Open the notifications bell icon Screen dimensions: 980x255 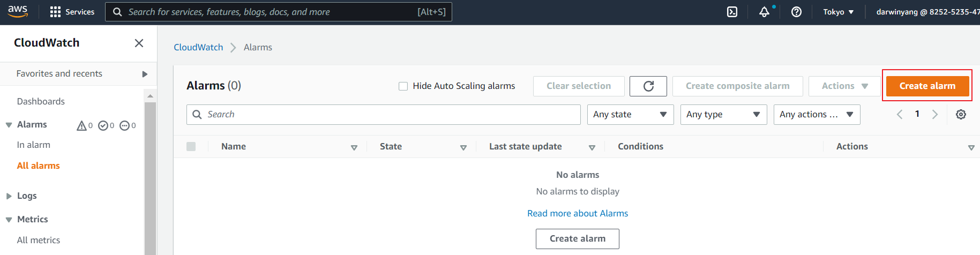tap(764, 12)
